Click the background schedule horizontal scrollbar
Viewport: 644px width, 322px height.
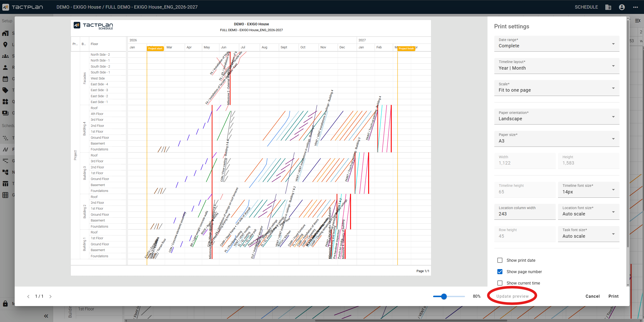pos(411,320)
